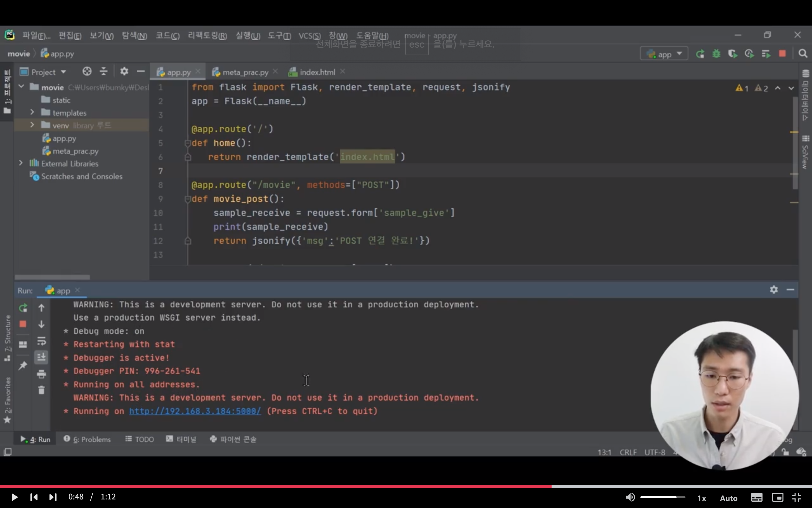
Task: Collapse the movie root folder
Action: 22,87
